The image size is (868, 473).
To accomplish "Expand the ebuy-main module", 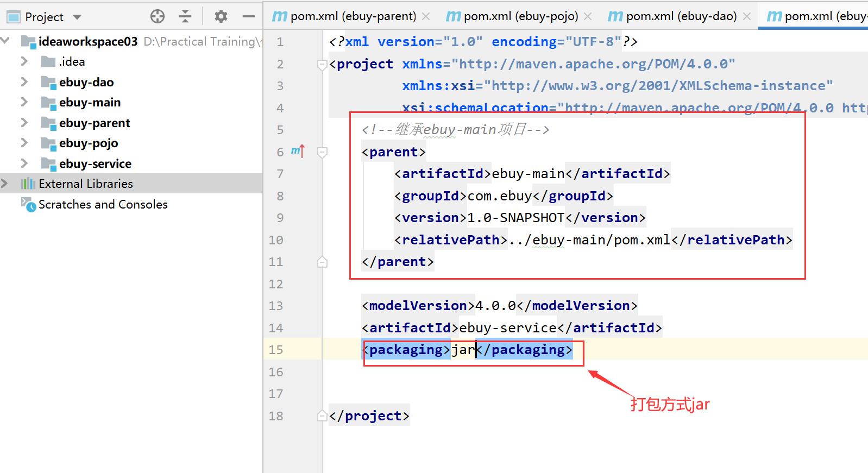I will coord(24,102).
